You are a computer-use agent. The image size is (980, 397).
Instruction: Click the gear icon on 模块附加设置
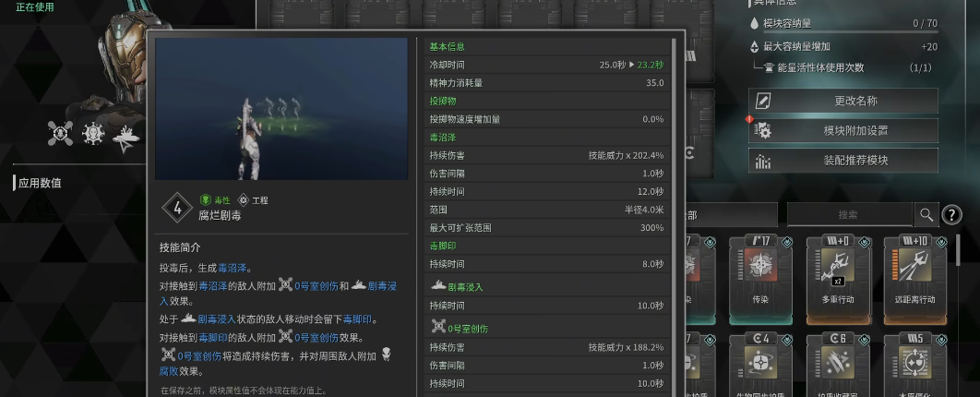pos(763,131)
